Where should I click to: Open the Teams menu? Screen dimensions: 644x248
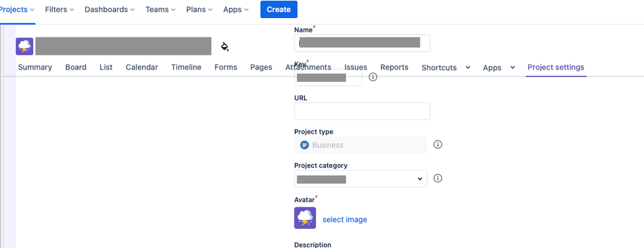coord(160,10)
